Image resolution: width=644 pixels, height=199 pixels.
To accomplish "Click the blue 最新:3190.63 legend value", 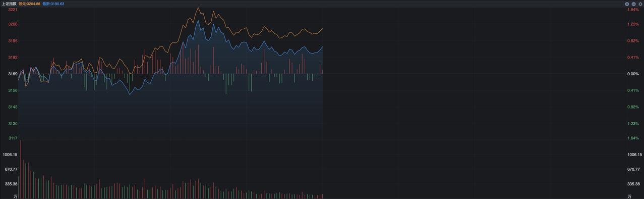I will click(53, 4).
